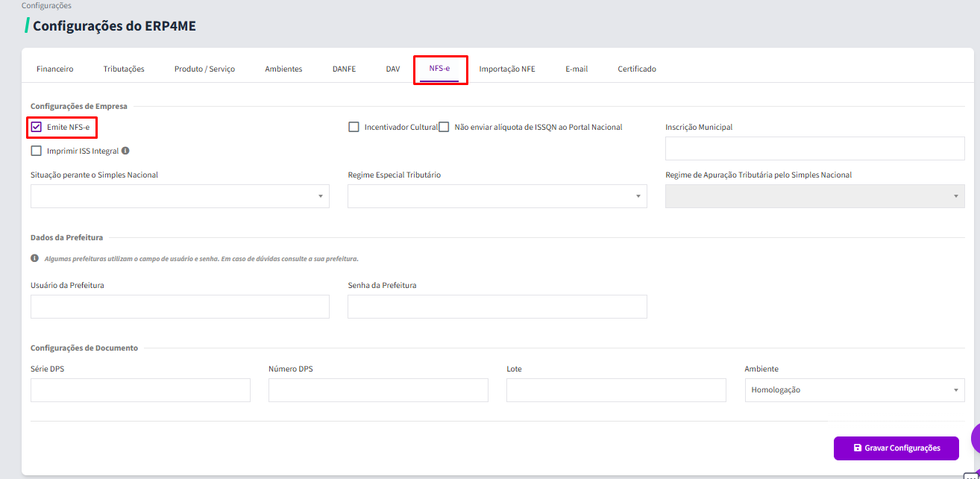
Task: Click the 'Dados da Prefeitura' section title
Action: 67,238
